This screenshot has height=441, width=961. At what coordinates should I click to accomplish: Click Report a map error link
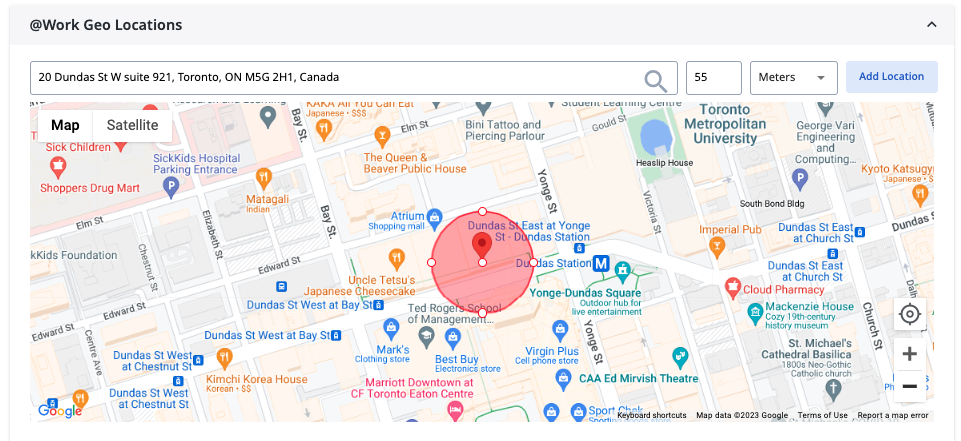pos(893,415)
